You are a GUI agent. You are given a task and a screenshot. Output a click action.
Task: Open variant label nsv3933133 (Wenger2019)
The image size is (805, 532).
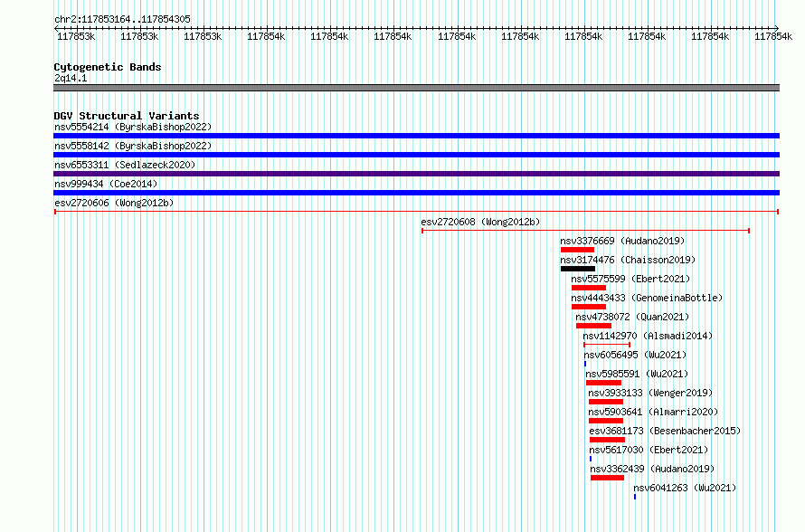(650, 393)
